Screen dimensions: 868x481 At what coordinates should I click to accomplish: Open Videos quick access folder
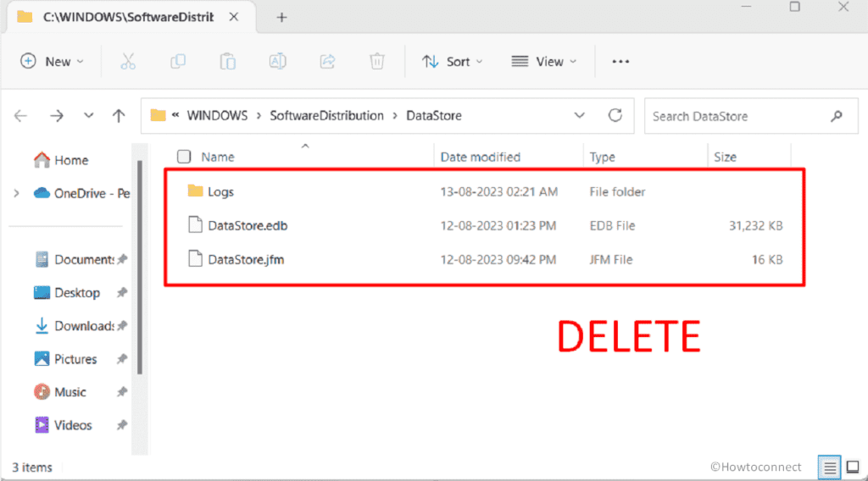click(x=63, y=425)
